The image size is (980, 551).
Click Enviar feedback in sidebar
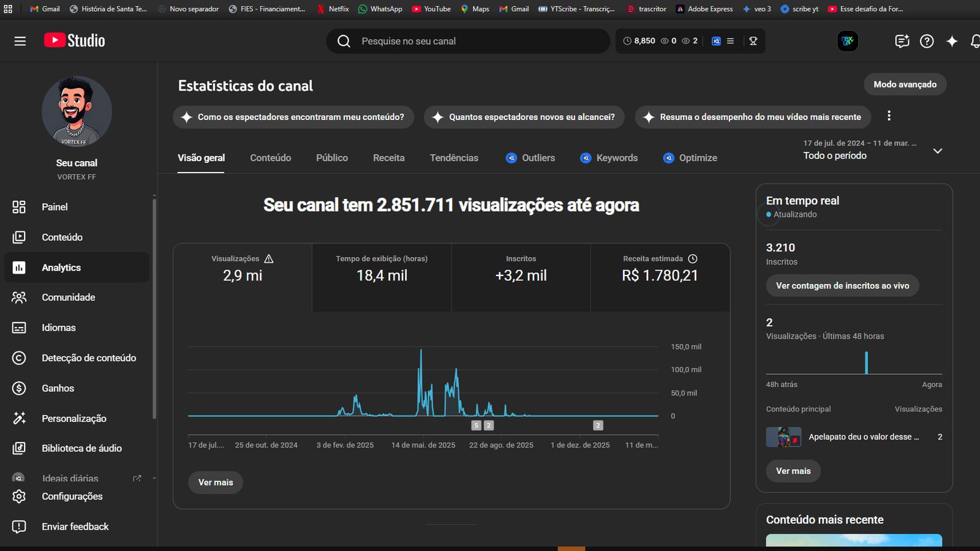(77, 527)
